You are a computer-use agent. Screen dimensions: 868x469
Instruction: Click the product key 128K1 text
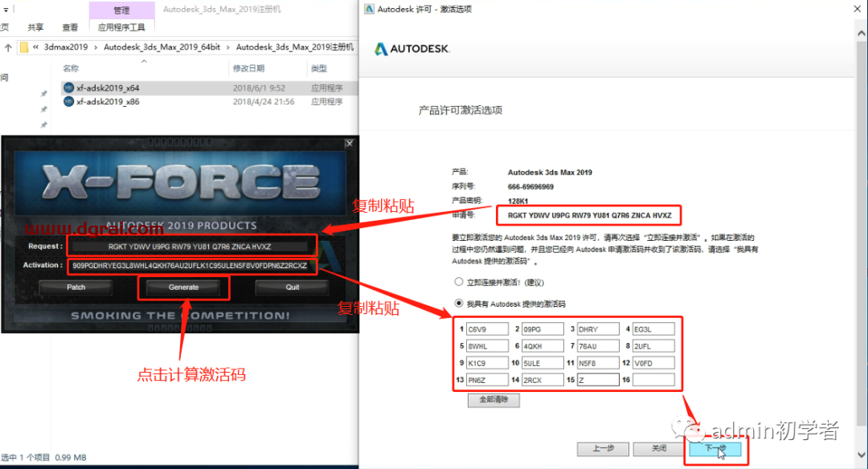(x=518, y=201)
